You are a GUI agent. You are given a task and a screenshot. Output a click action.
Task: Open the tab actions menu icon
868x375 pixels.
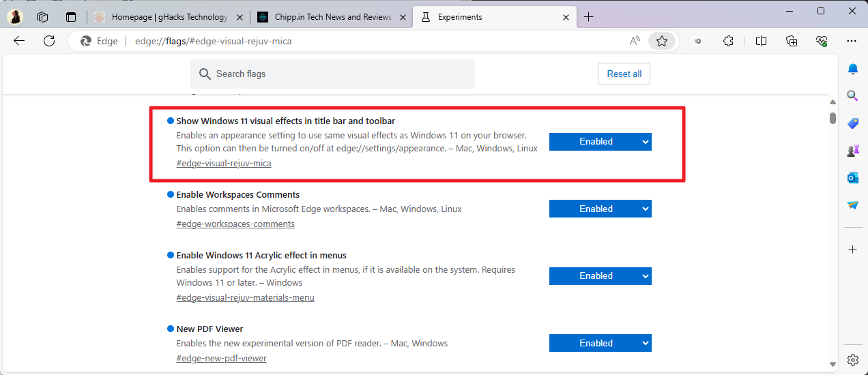pos(71,17)
